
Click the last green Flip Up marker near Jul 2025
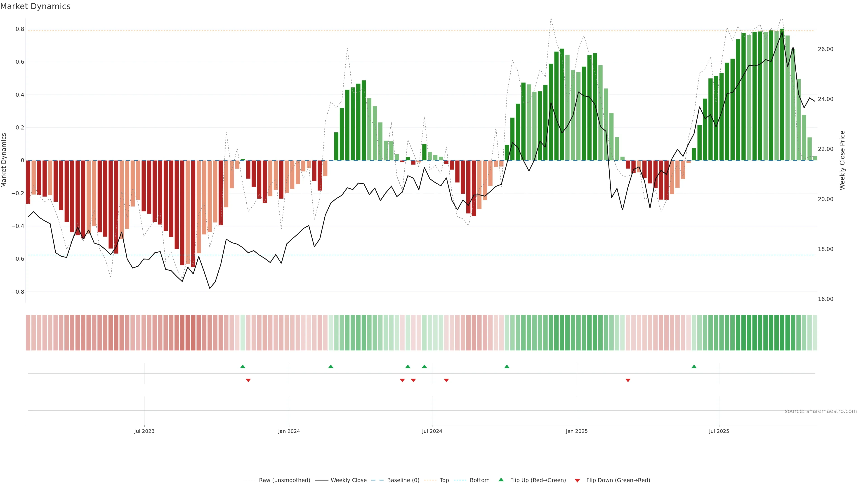[x=694, y=366]
